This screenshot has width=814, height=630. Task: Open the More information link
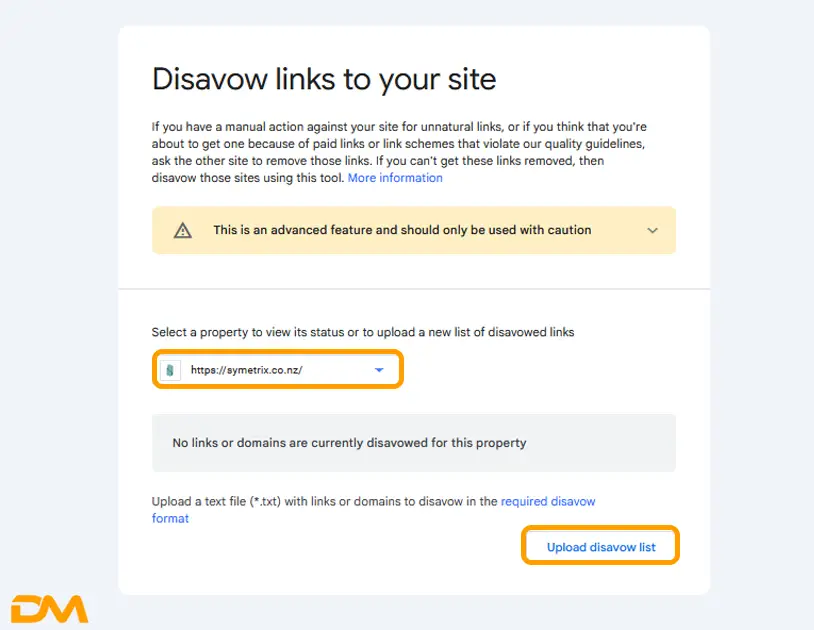pyautogui.click(x=395, y=178)
